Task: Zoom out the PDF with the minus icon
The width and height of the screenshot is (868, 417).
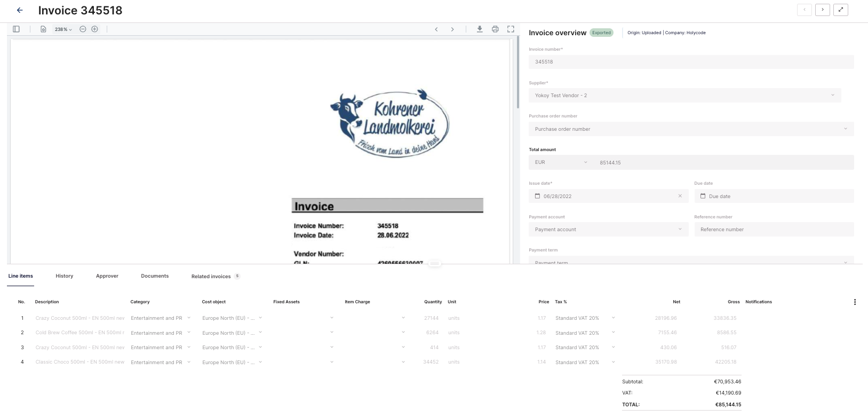Action: tap(83, 29)
